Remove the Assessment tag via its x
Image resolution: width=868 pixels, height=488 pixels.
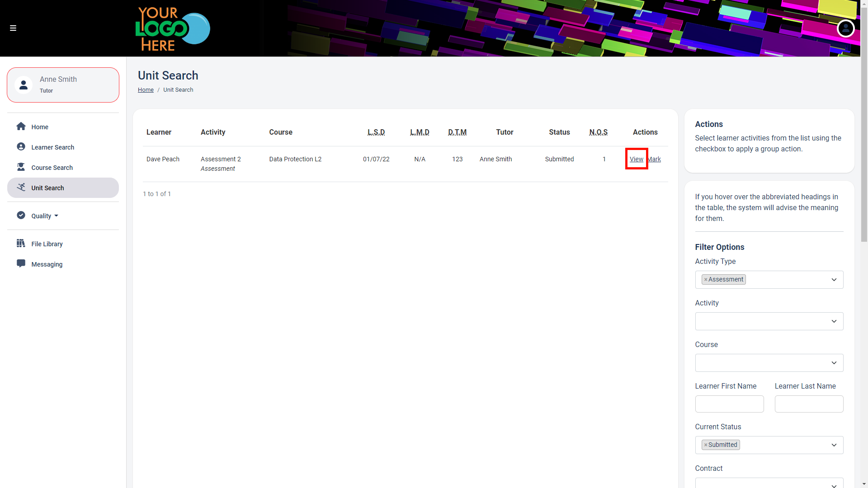(706, 280)
